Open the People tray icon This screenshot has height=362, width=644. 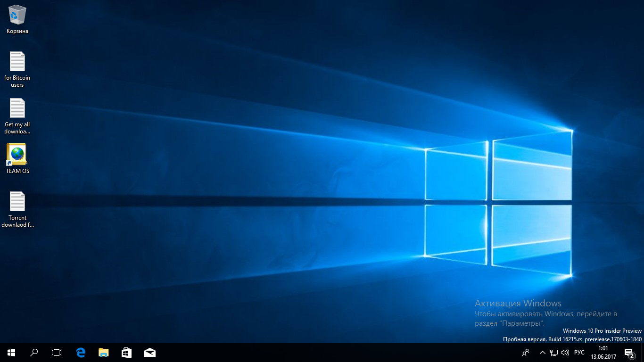[526, 353]
